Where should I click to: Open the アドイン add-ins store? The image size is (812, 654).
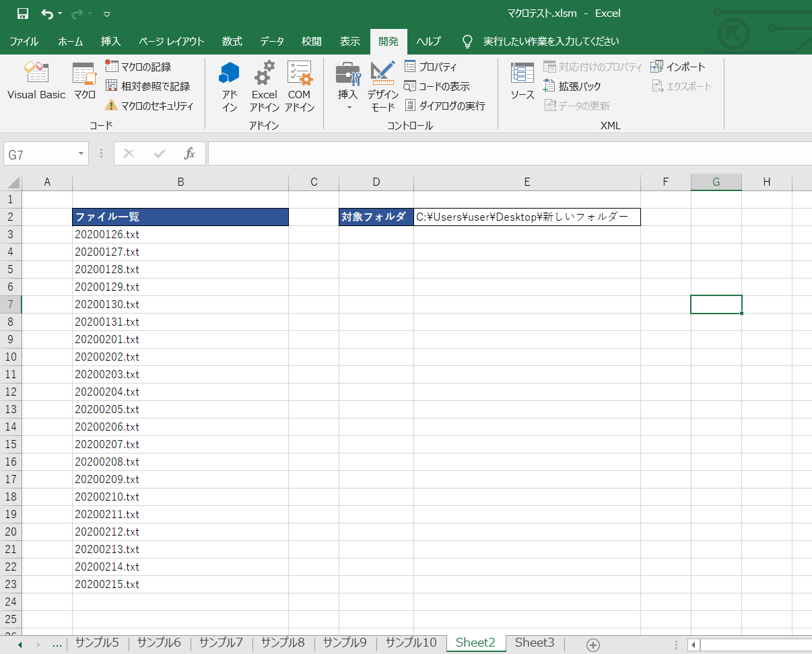(x=230, y=86)
